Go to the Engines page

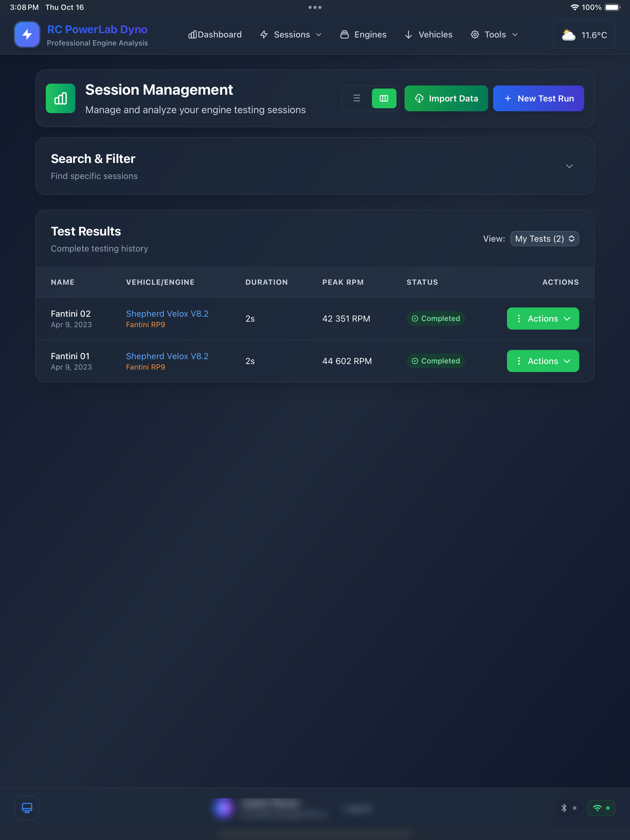tap(363, 34)
